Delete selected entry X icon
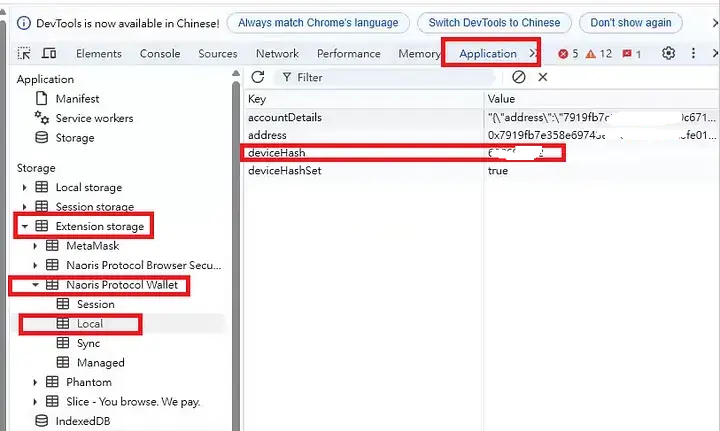The image size is (720, 431). click(543, 77)
